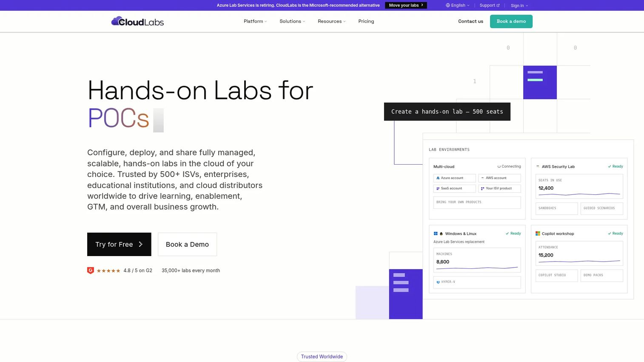The image size is (644, 362).
Task: Click the Sandboxes tag
Action: coord(557,208)
